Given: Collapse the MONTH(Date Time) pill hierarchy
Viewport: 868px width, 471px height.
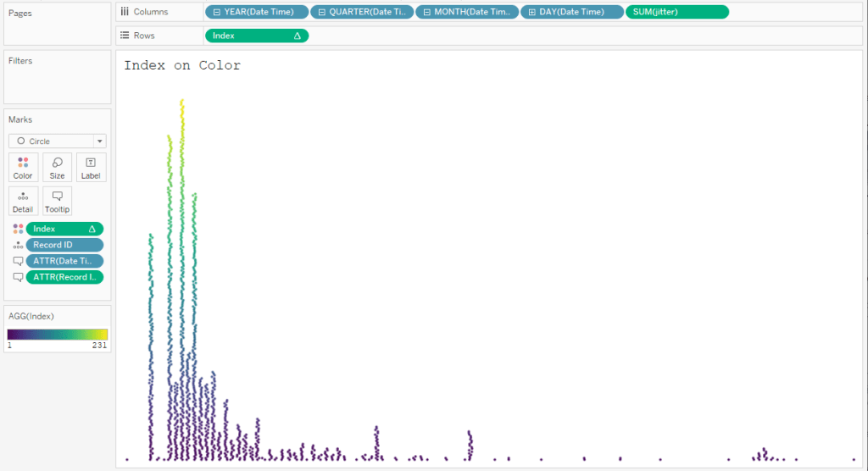Looking at the screenshot, I should point(427,12).
